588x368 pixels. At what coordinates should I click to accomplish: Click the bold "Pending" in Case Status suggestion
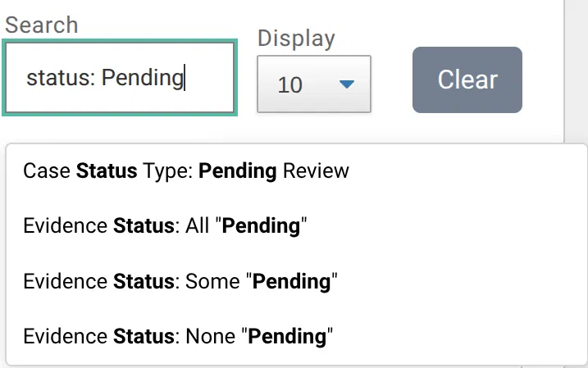(x=238, y=170)
